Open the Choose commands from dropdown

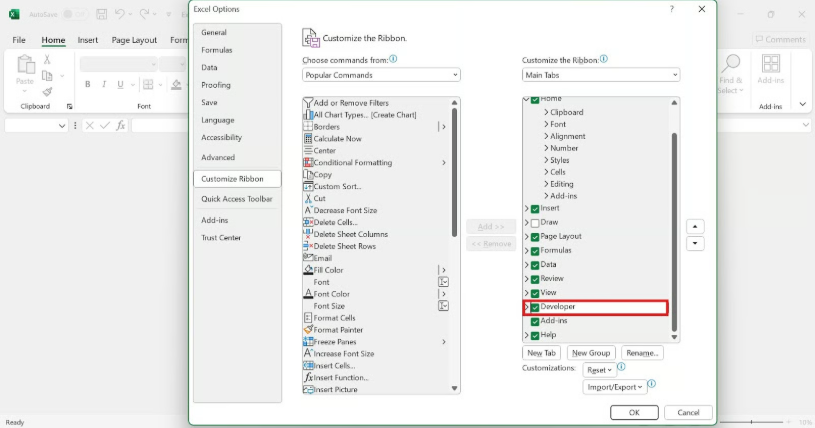[380, 75]
